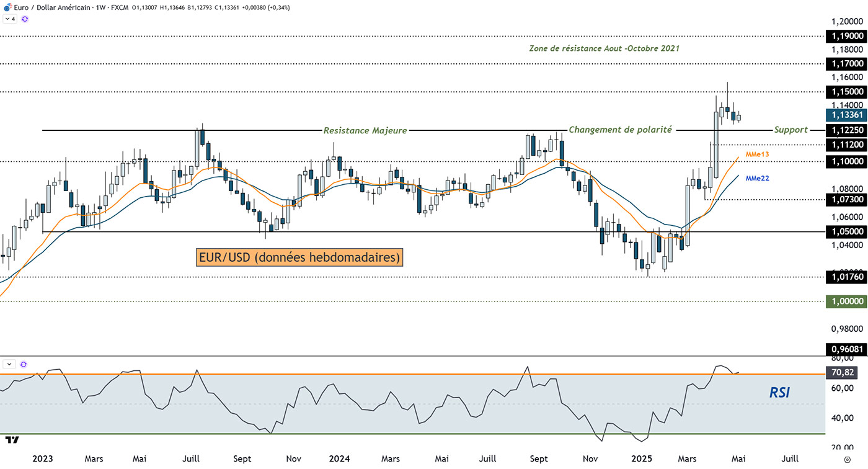Image resolution: width=868 pixels, height=469 pixels.
Task: Select the blue MMe22 moving average label
Action: (x=756, y=178)
